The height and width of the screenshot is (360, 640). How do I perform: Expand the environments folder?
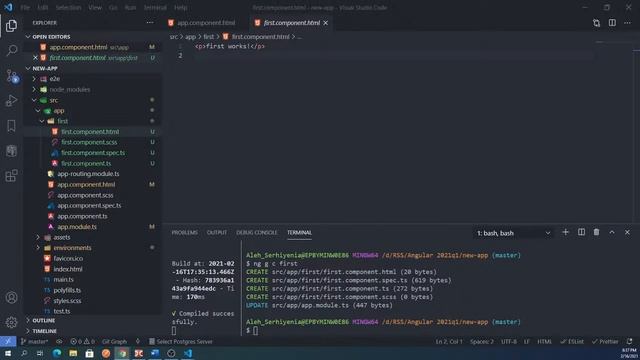click(x=38, y=248)
